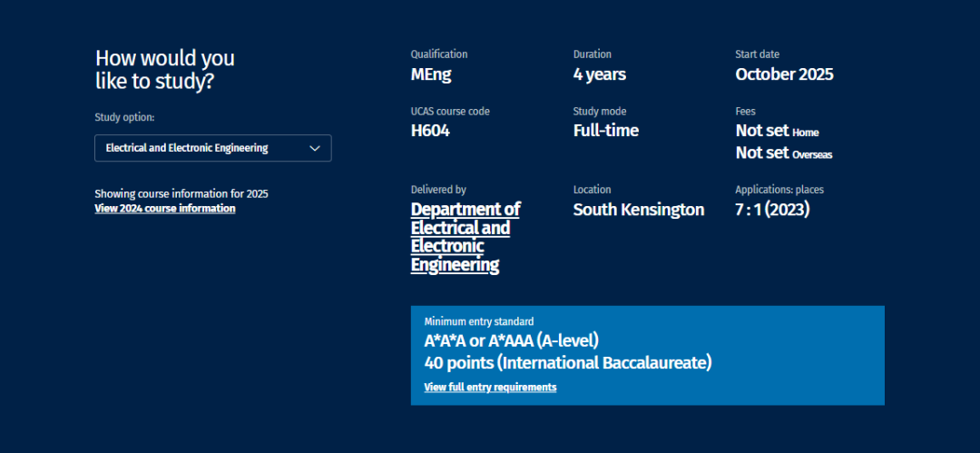
Task: Click the H604 UCAS course code
Action: point(430,131)
